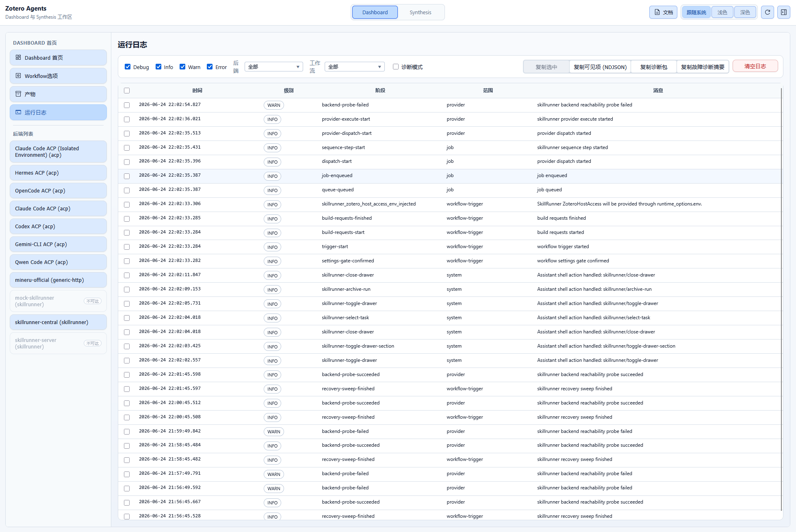Uncheck the Warn level filter
This screenshot has height=532, width=796.
pyautogui.click(x=182, y=67)
